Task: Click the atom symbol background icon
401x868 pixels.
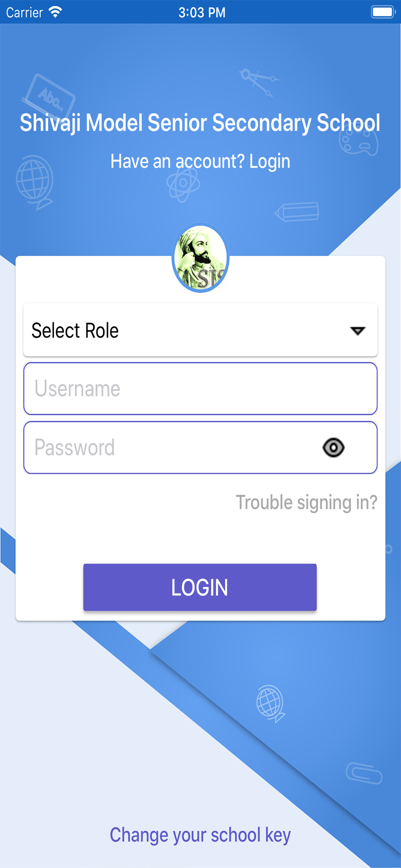Action: pos(183,184)
